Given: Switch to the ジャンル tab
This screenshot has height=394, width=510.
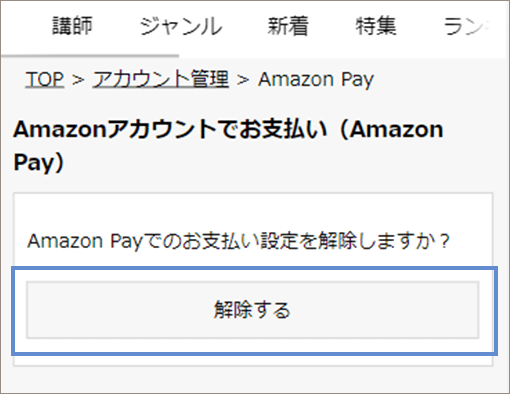Looking at the screenshot, I should (181, 27).
